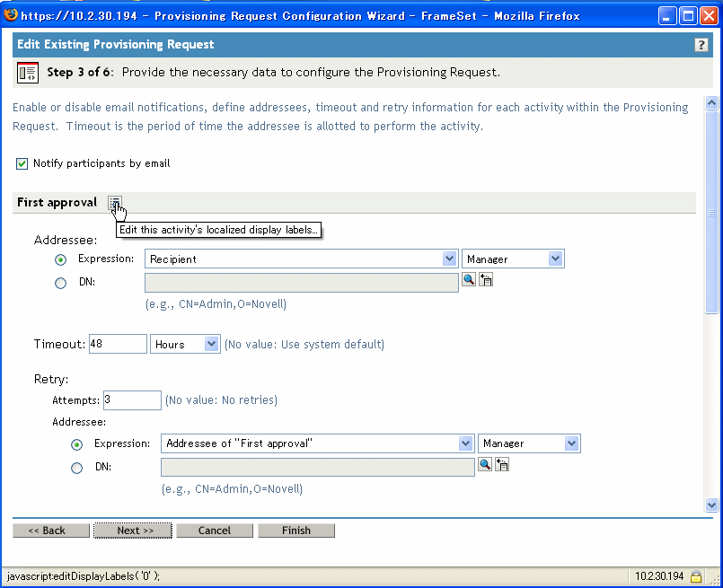Viewport: 723px width, 588px height.
Task: Click the Retry Addressee DN text field
Action: click(x=318, y=467)
